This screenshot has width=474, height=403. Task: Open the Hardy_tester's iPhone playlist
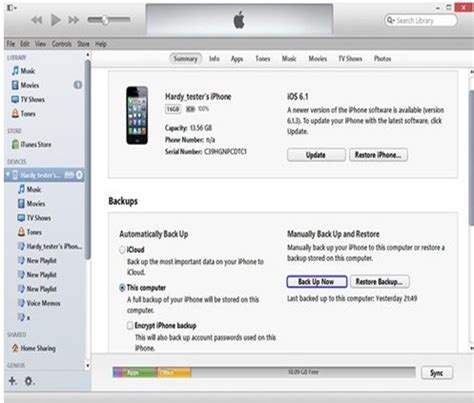coord(50,246)
